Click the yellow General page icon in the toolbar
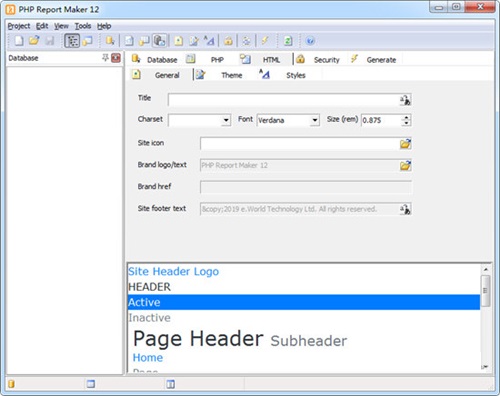The image size is (500, 396). (x=179, y=41)
